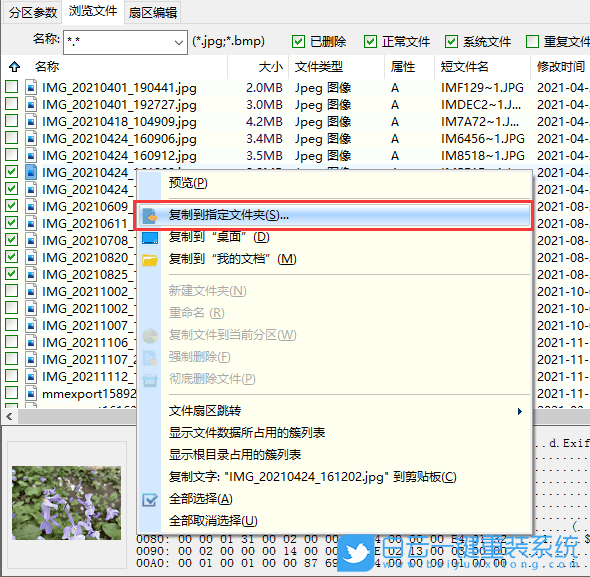Screen dimensions: 590x577
Task: Click file icon of IMG_20210424_160906.jpg
Action: coord(31,139)
